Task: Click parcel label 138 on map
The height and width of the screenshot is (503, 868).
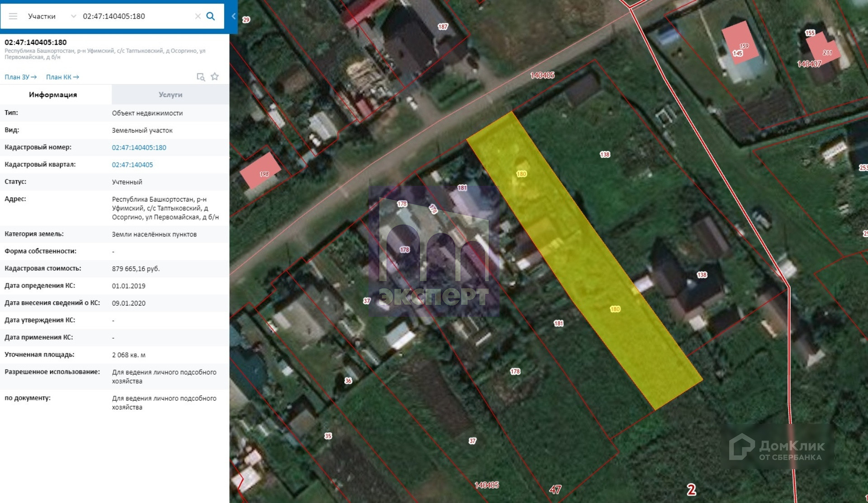Action: 605,155
